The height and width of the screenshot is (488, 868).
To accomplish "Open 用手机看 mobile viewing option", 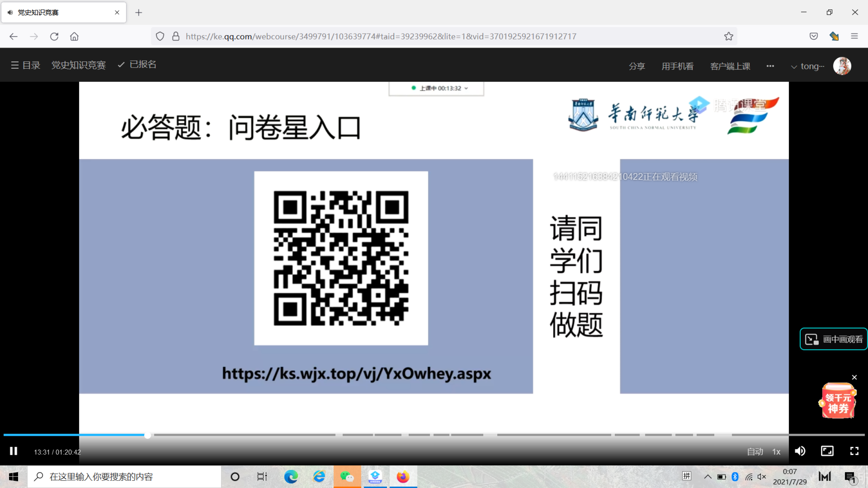I will tap(677, 66).
